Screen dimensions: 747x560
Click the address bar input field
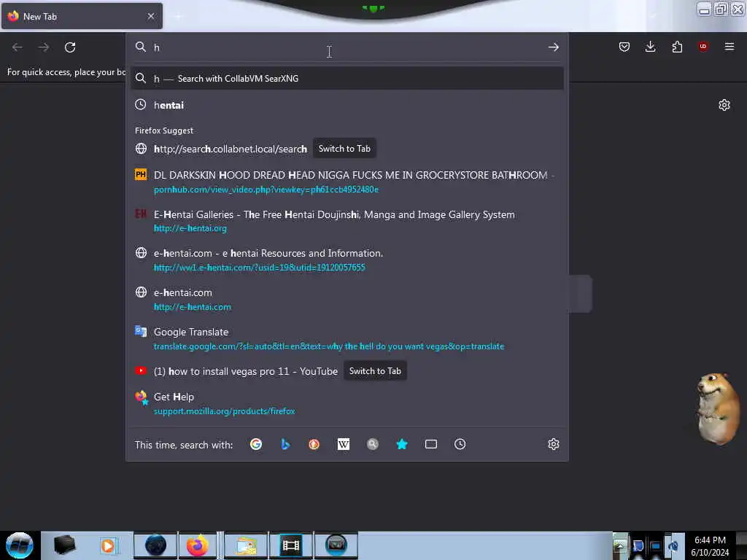347,47
